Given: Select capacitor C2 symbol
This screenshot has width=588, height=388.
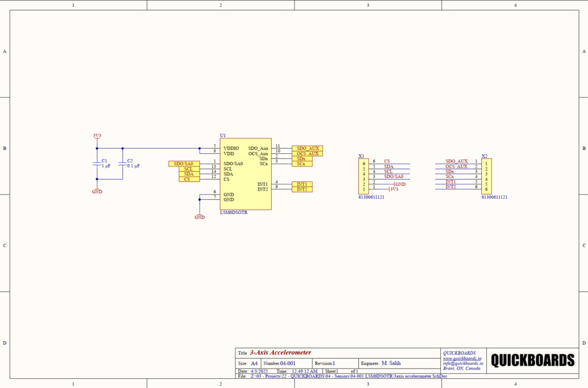Looking at the screenshot, I should coord(122,164).
